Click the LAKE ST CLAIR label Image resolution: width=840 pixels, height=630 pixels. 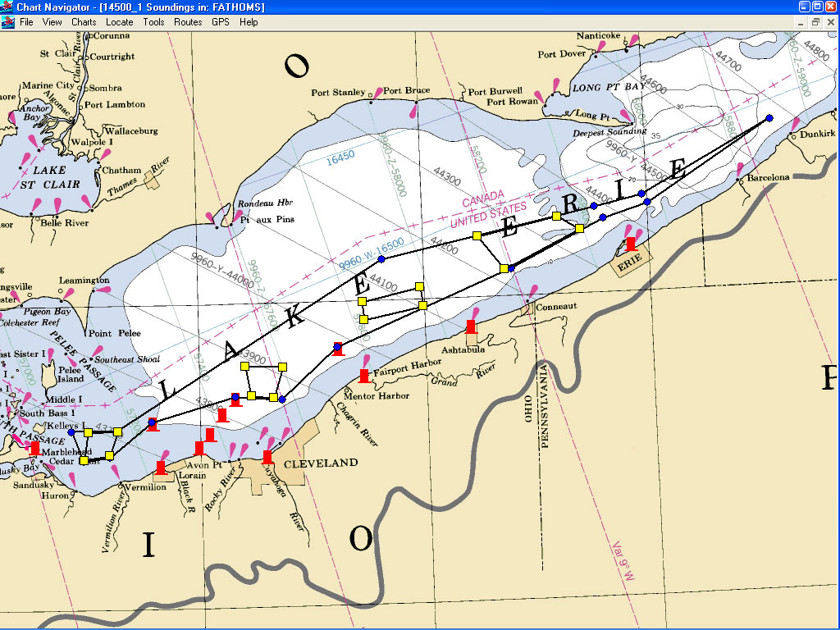(50, 177)
